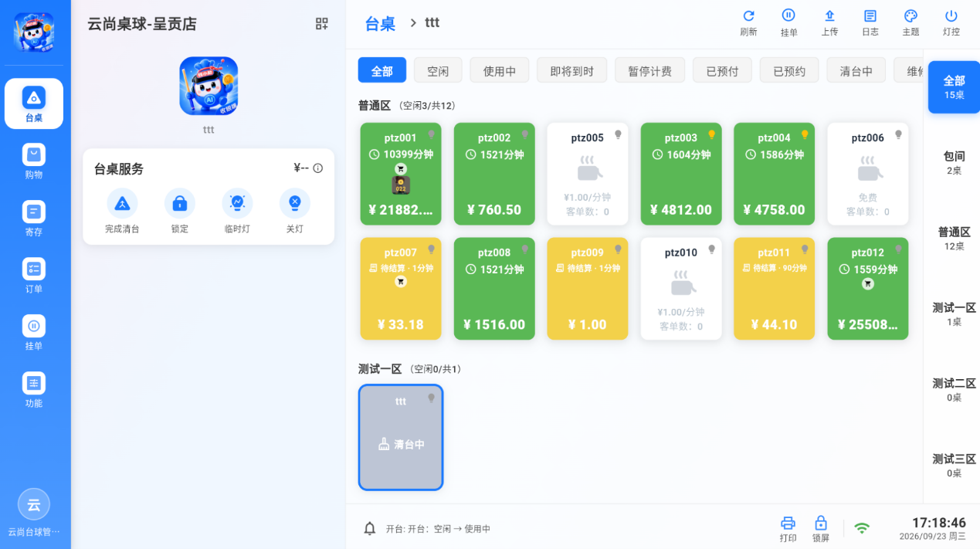Click the shopping cart icon on ptz012

click(x=868, y=284)
